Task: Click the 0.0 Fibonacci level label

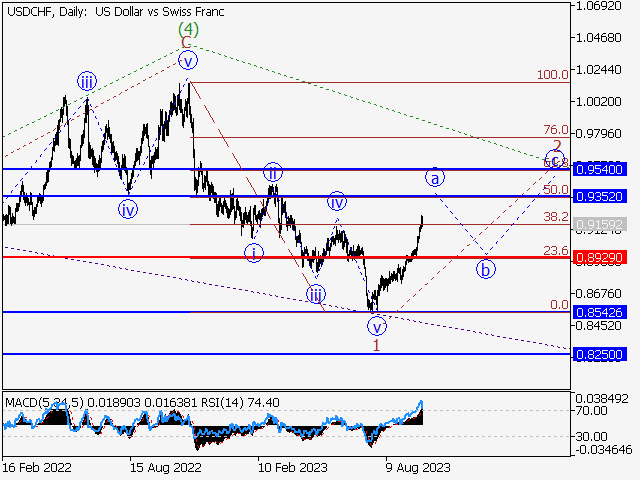Action: tap(559, 304)
